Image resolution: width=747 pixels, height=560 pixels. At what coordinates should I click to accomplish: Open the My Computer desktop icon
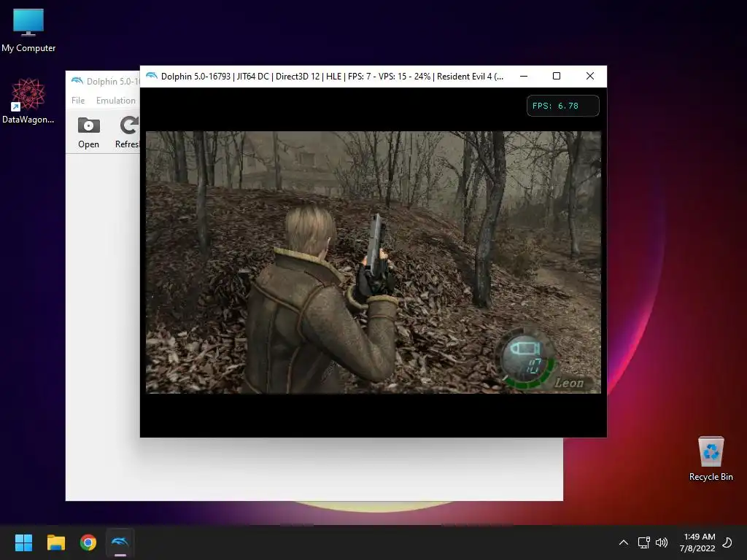coord(28,29)
